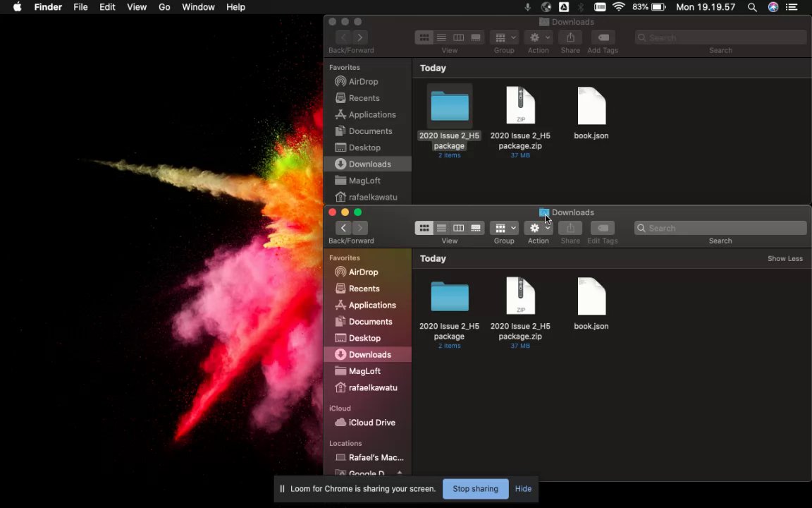Click the Wi-Fi status icon

(x=618, y=7)
